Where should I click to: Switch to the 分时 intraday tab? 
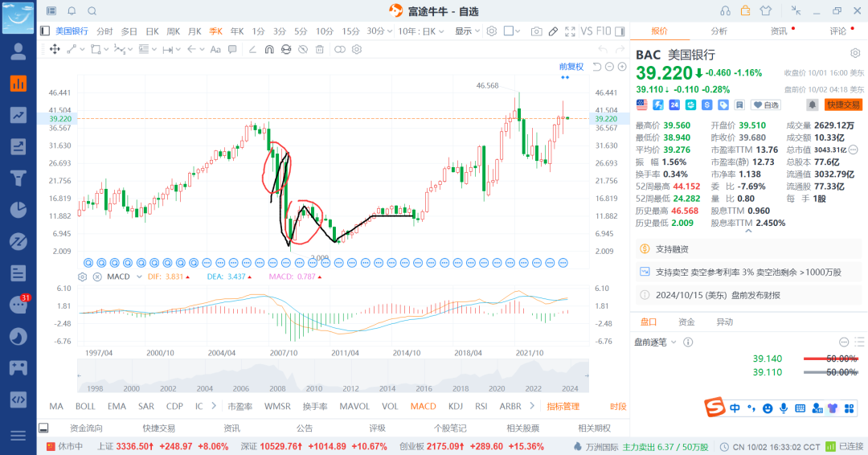(104, 31)
